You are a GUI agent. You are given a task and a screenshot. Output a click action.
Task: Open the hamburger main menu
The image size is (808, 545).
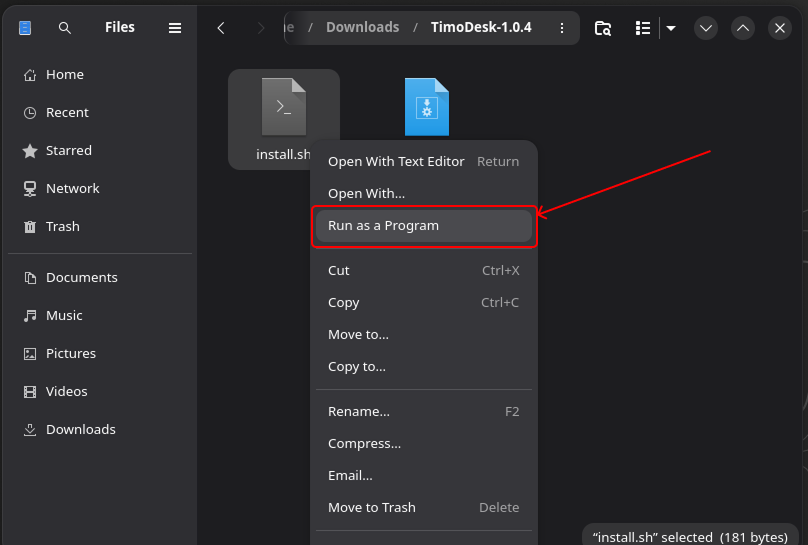[x=175, y=28]
